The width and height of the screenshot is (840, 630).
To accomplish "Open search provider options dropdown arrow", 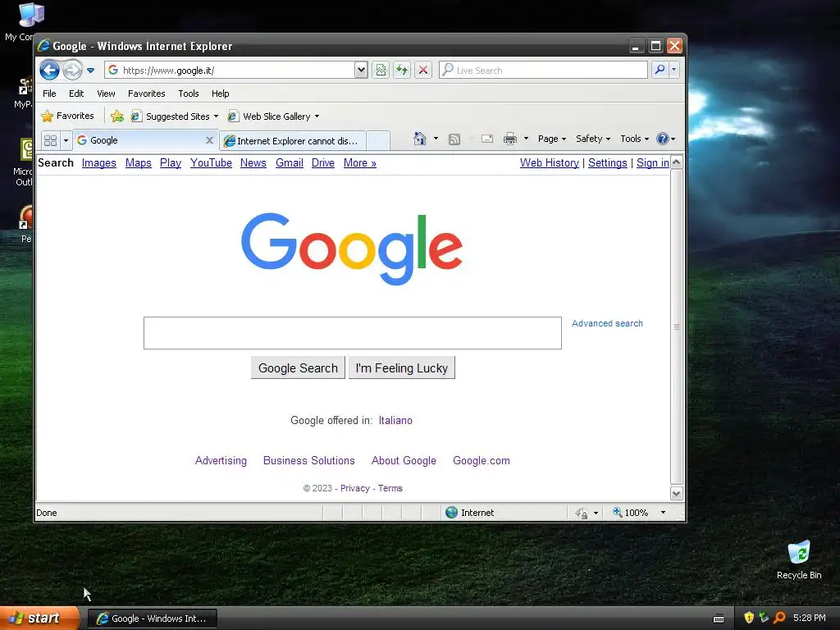I will click(x=674, y=70).
